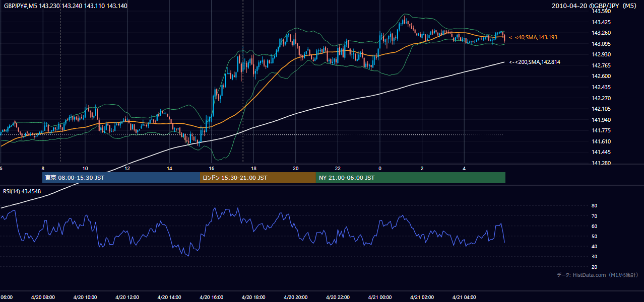Click the bottom date label 4/20 22:00
The image size is (644, 302).
coord(338,297)
